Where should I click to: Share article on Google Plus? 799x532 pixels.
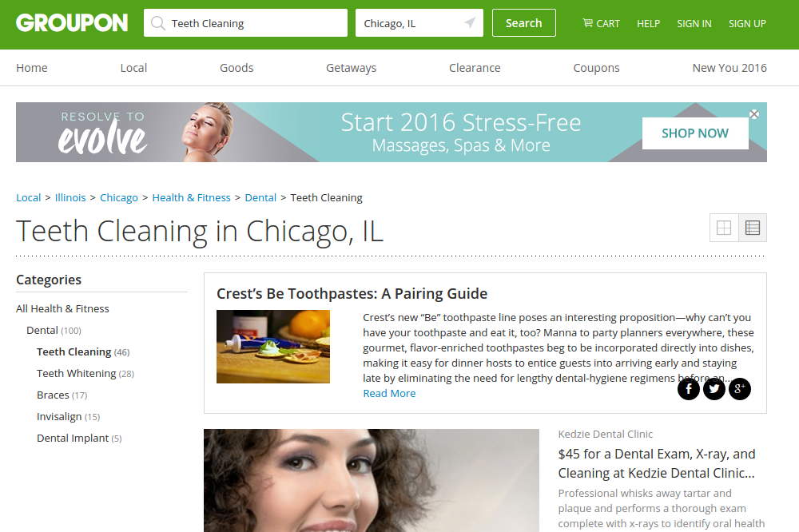pyautogui.click(x=739, y=389)
